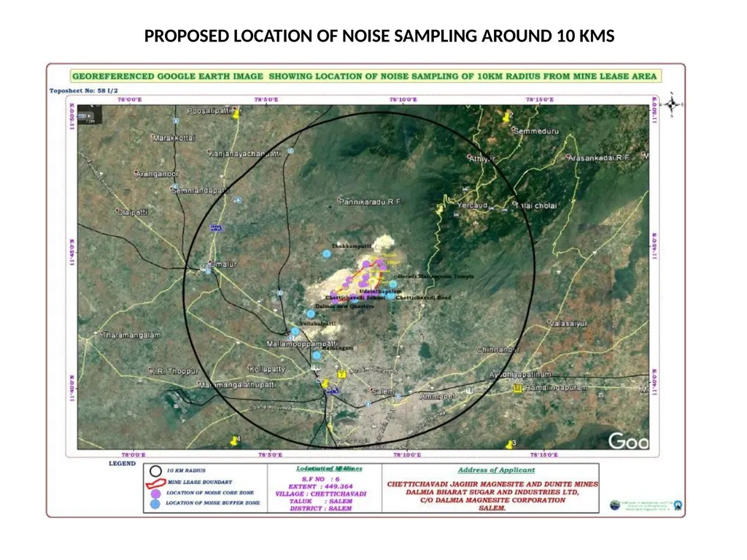Click yellow pushpin 3 at the map's bottom edge
Viewport: 747px width, 560px height.
click(x=510, y=444)
